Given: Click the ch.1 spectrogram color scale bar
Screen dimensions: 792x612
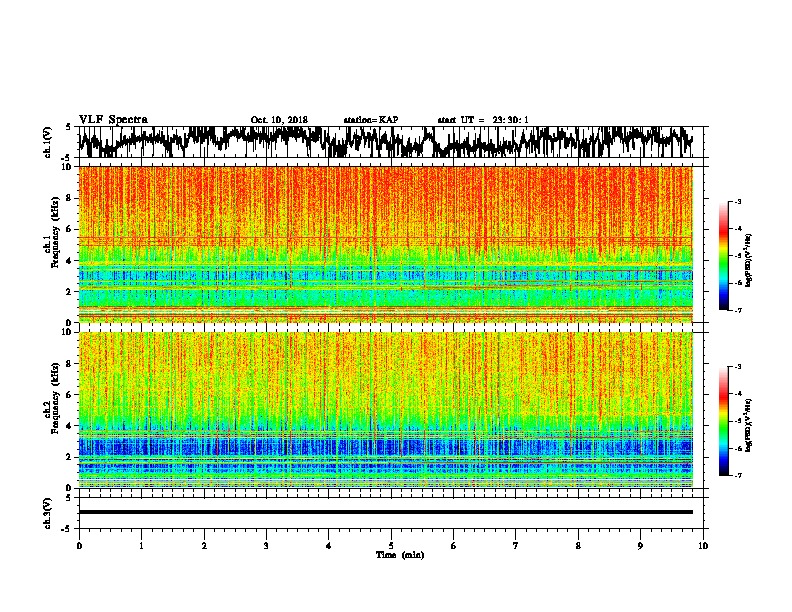Looking at the screenshot, I should pos(723,256).
